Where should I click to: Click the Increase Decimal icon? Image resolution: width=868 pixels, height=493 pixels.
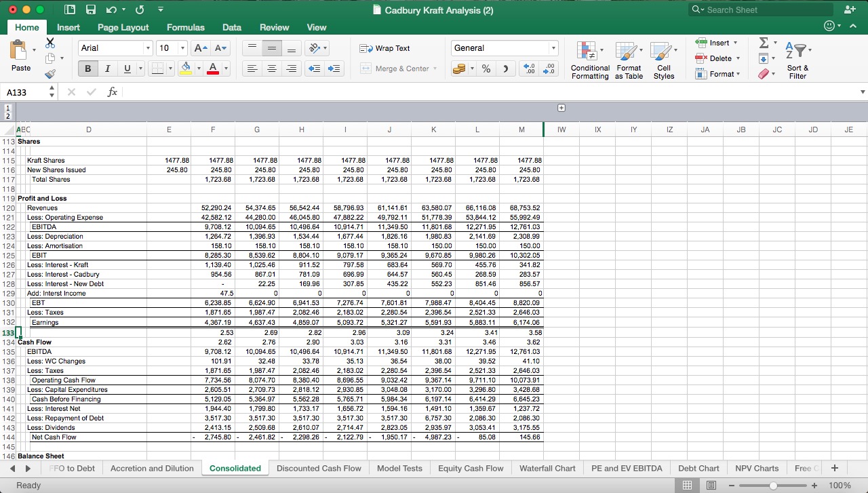coord(530,68)
